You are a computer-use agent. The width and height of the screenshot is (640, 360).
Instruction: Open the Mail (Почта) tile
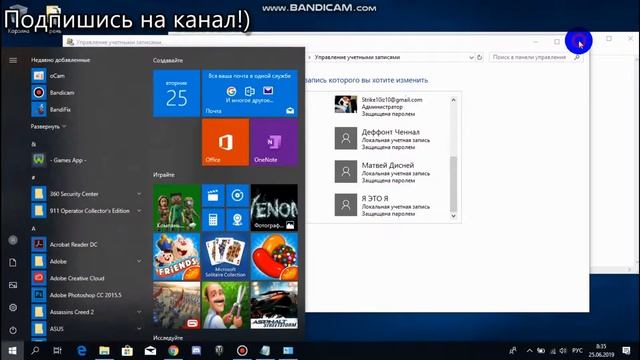pyautogui.click(x=250, y=93)
